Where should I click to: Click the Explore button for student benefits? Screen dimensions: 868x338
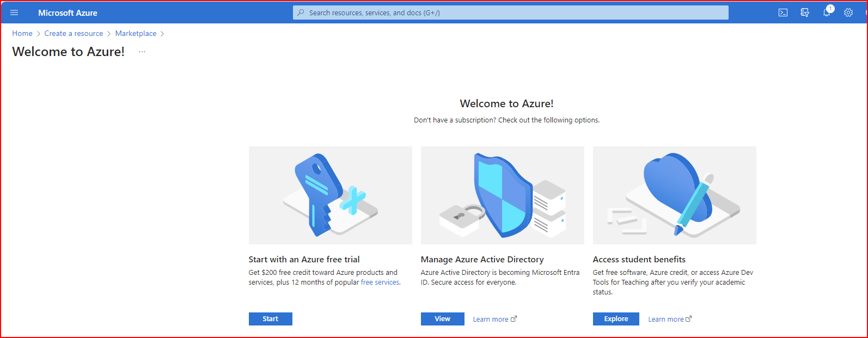click(616, 319)
